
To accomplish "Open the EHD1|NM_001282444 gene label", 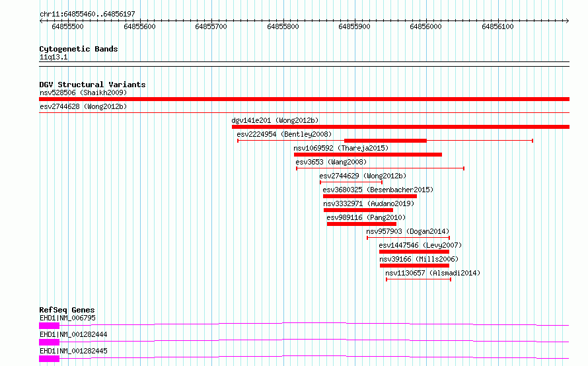I will pos(73,334).
